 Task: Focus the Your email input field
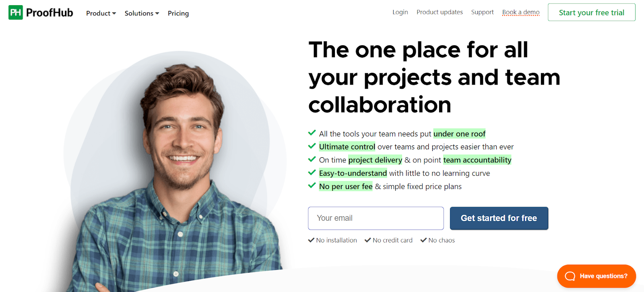(x=376, y=218)
